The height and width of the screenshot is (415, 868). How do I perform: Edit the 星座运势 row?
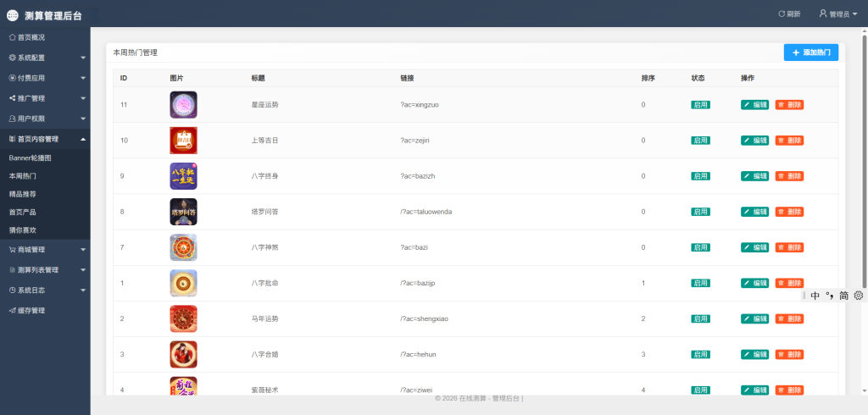[754, 105]
